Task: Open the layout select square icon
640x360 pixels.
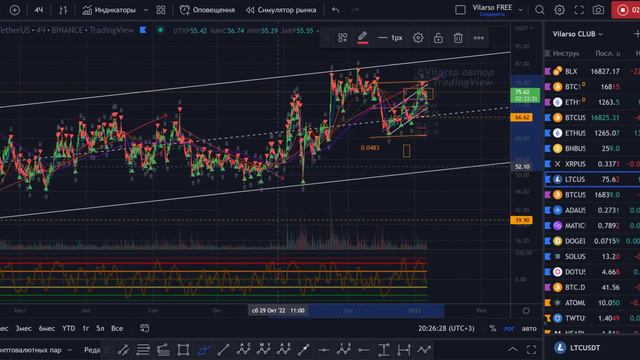Action: [460, 10]
